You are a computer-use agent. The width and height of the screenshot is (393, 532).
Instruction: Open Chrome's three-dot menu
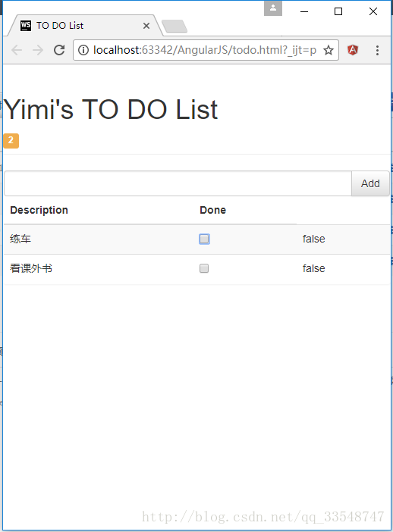click(x=377, y=50)
